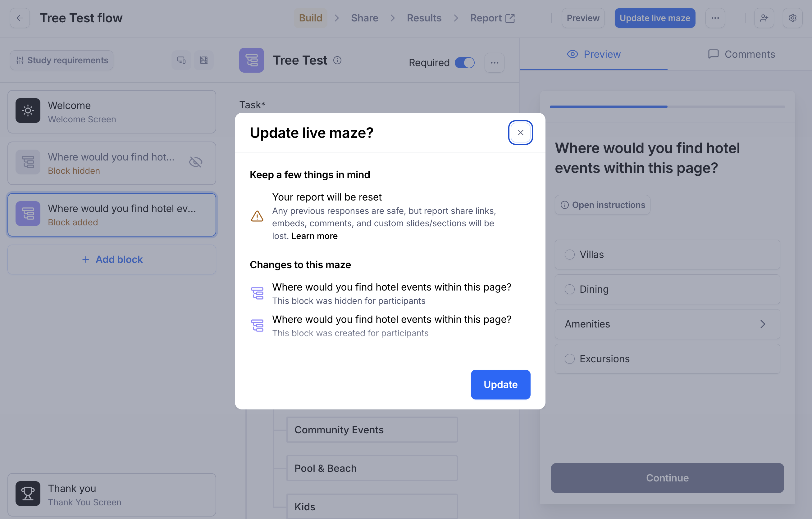The width and height of the screenshot is (812, 519).
Task: Go to the Share step
Action: click(x=364, y=18)
